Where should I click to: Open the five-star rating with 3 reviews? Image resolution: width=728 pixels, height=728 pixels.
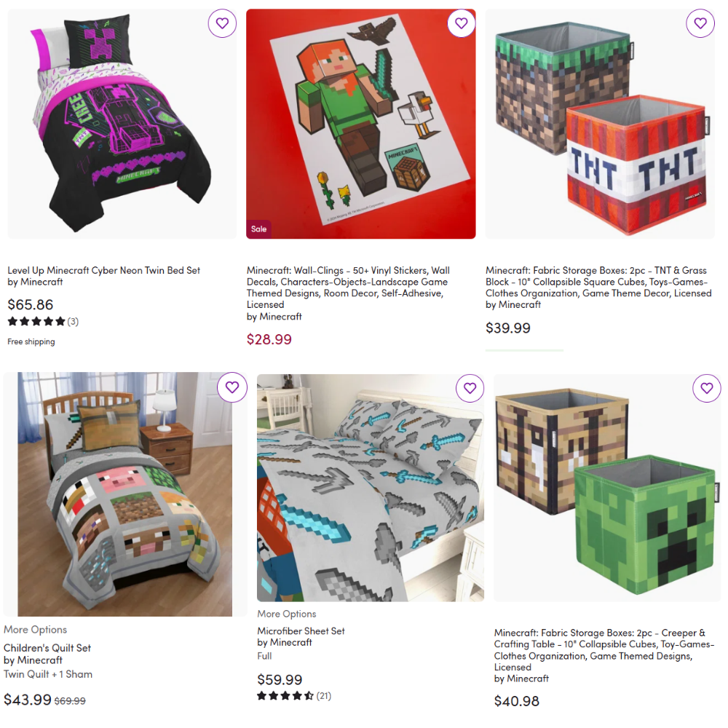click(x=43, y=321)
